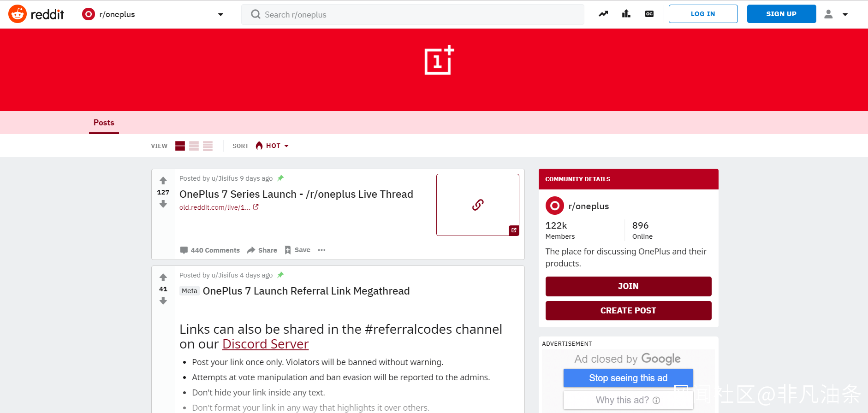Click the search magnifier icon
Image resolution: width=868 pixels, height=413 pixels.
[x=256, y=14]
